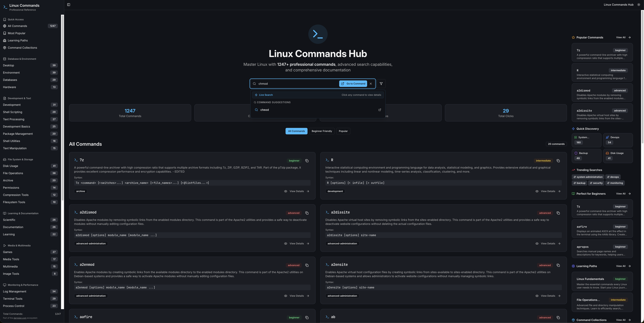Activate the Popular filter pill

coord(343,131)
